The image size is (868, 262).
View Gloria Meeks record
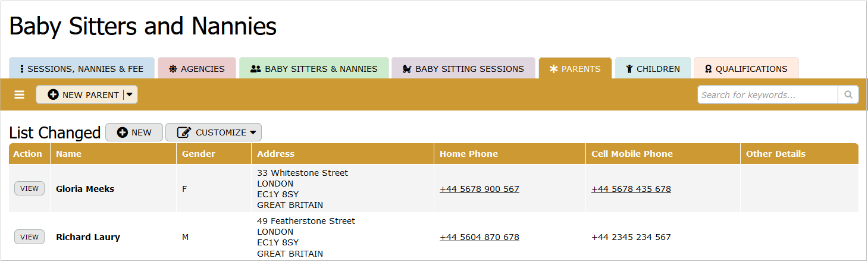29,189
